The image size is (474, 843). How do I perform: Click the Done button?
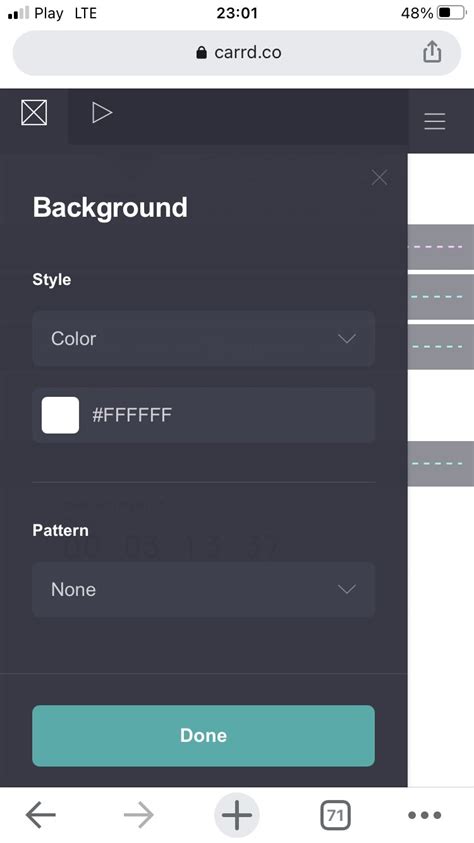[x=203, y=735]
